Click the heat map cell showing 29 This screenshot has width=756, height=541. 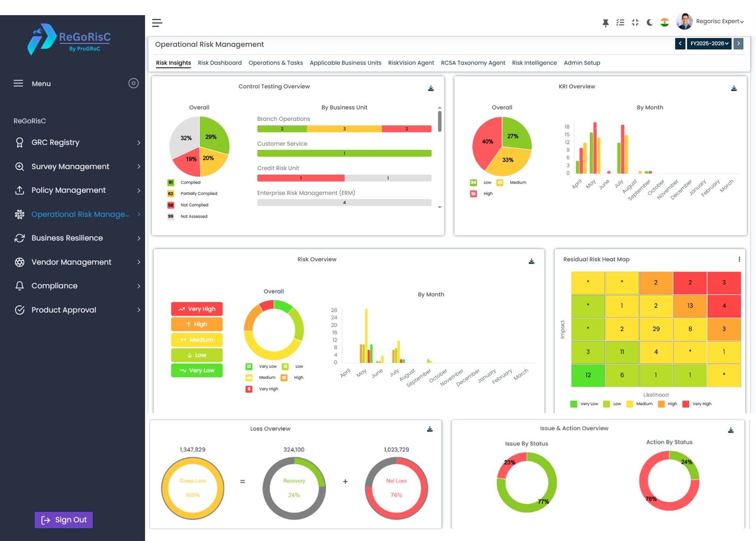pos(656,329)
